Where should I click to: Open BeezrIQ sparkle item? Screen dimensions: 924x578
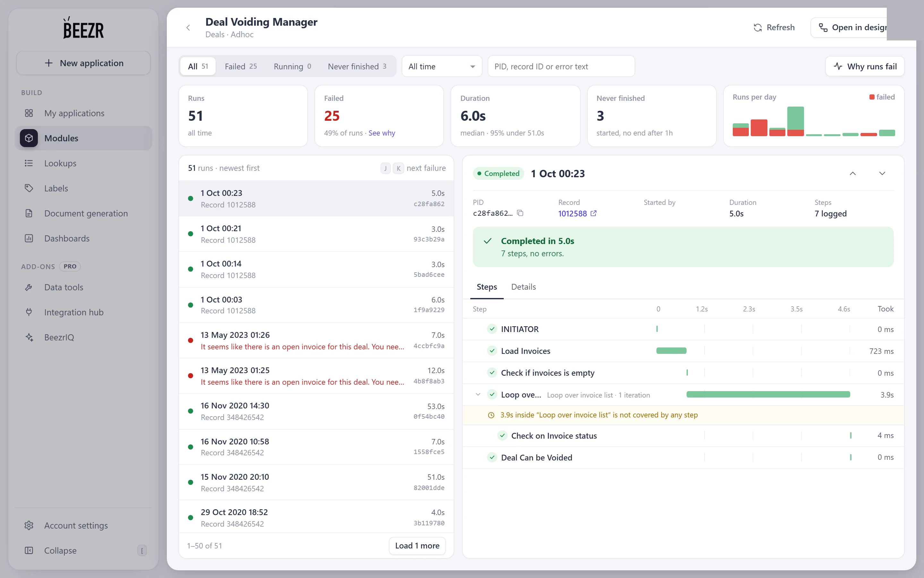83,337
